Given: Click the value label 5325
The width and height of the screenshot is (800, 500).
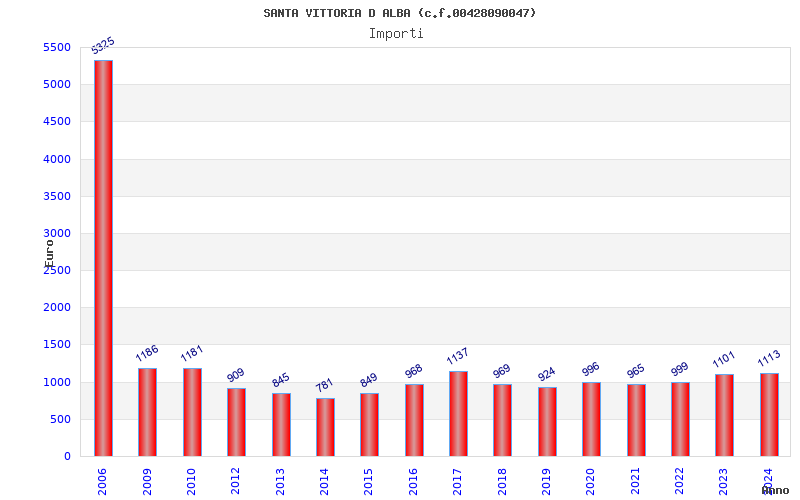Looking at the screenshot, I should [x=103, y=45].
